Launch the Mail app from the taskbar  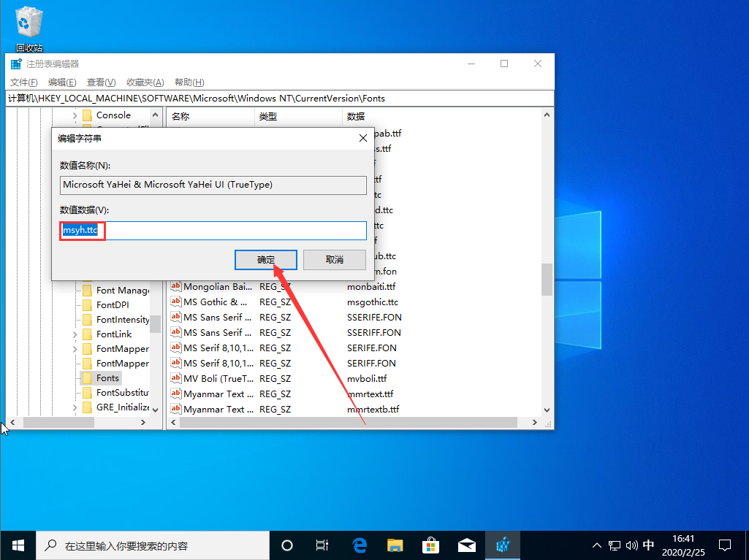[467, 545]
